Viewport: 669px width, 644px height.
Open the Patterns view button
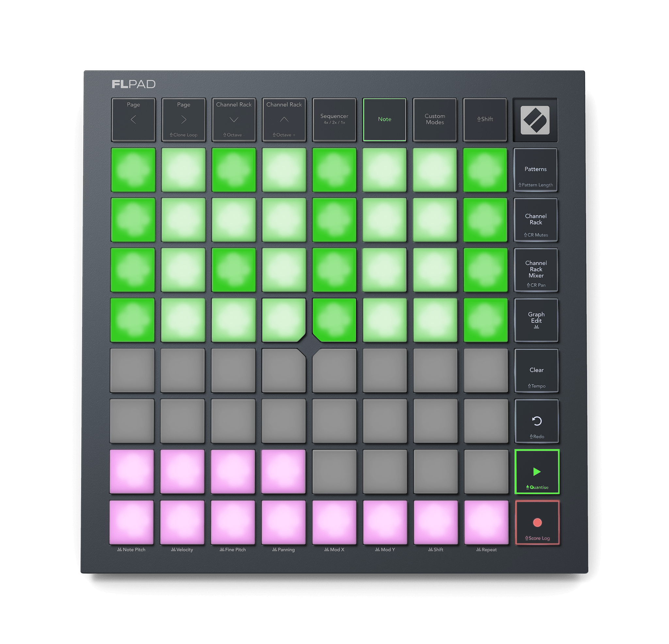tap(535, 170)
